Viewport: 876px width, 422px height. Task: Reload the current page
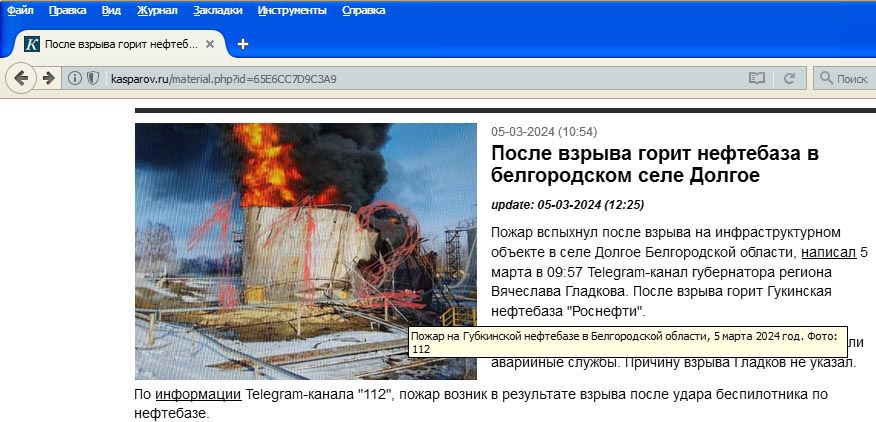[x=789, y=78]
